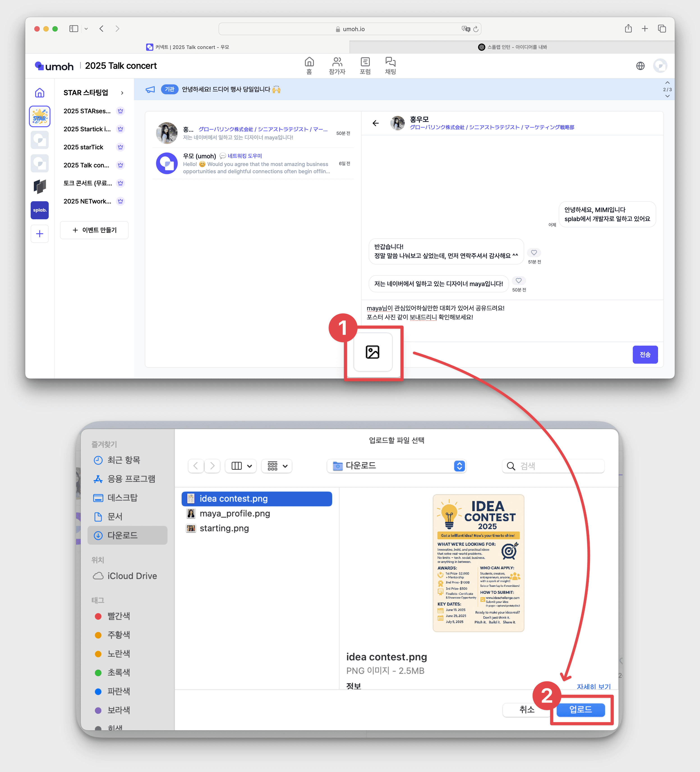Open the 참가자 participants section

coord(337,66)
